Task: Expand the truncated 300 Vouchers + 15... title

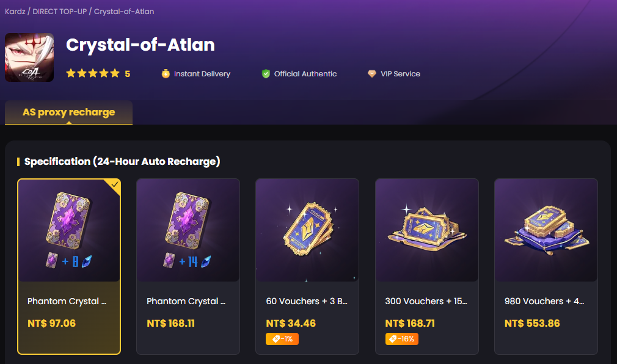Action: click(x=426, y=300)
